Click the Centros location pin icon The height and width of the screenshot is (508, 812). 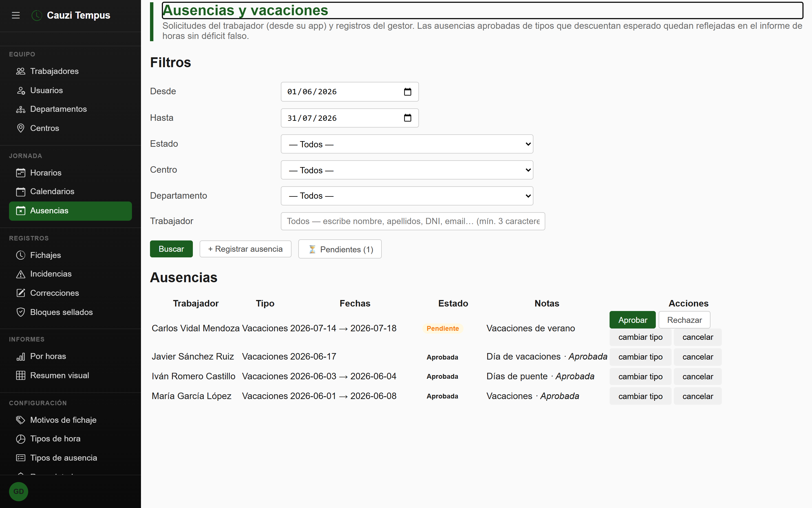[21, 128]
